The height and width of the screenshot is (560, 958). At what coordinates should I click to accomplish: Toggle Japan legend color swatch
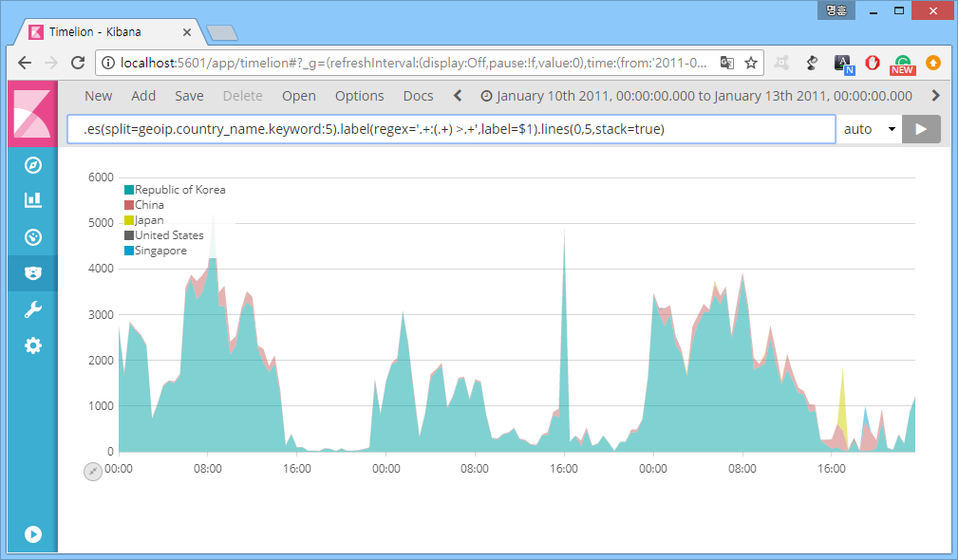point(129,220)
